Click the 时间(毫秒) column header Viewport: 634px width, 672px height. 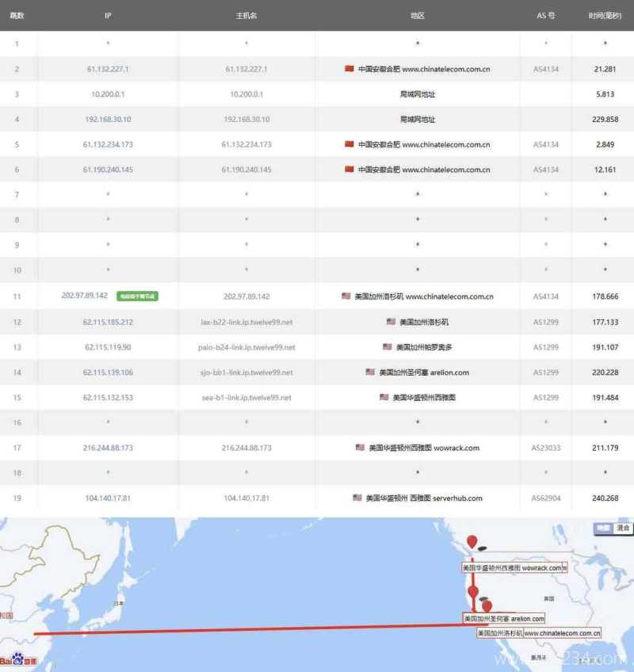(605, 15)
